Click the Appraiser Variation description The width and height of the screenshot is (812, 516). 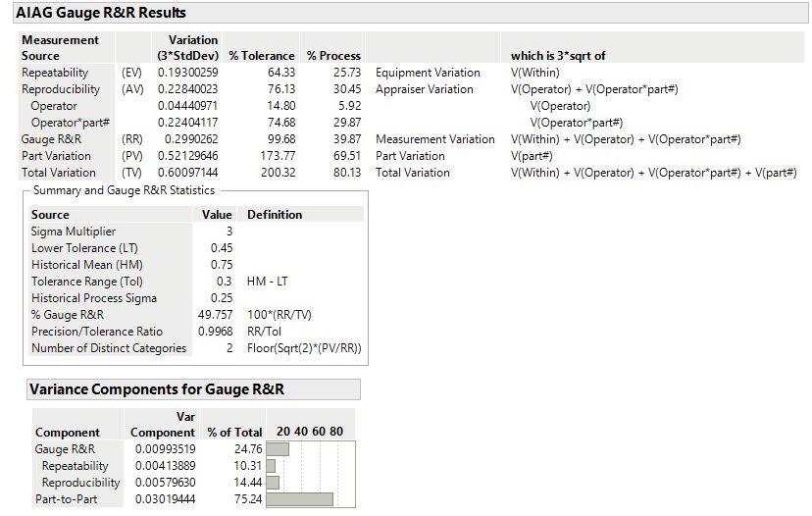coord(424,89)
